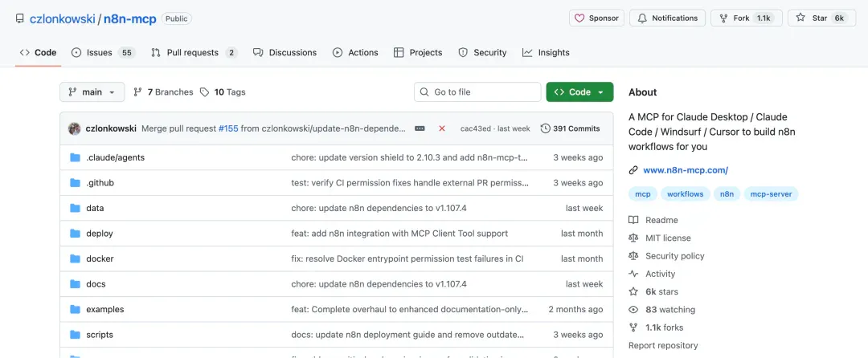The height and width of the screenshot is (358, 868).
Task: Click the bell icon in Notifications
Action: 642,18
